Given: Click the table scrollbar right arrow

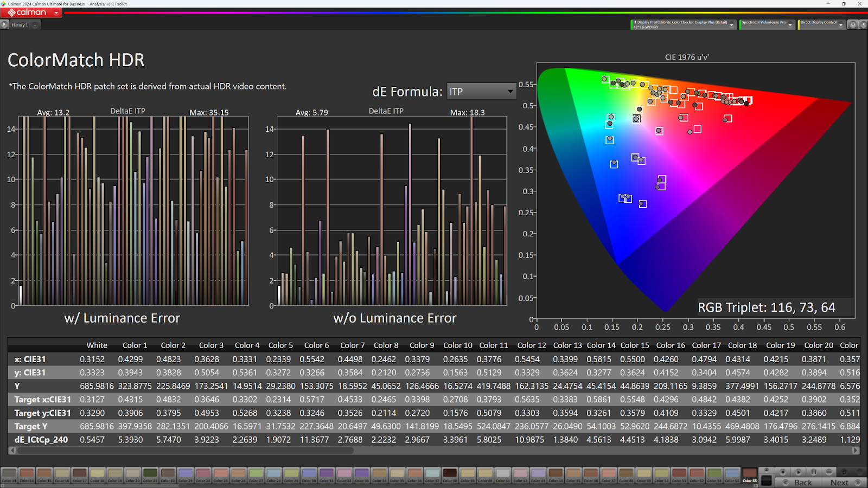Looking at the screenshot, I should click(856, 451).
